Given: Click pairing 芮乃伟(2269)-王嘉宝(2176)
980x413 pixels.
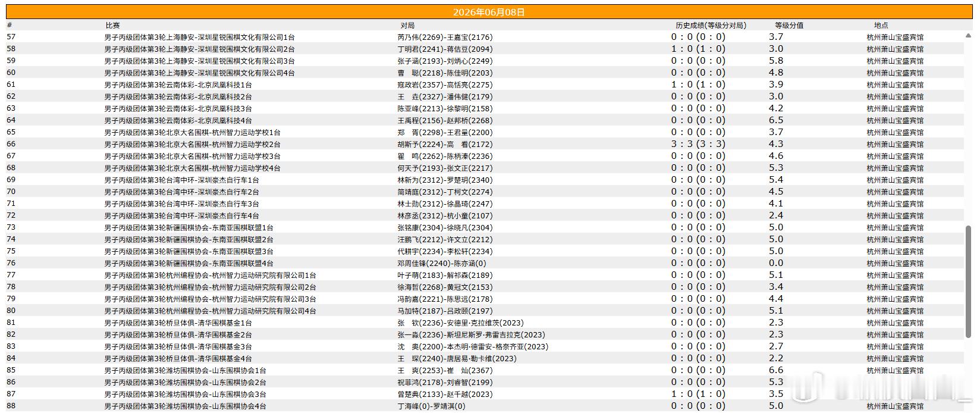Looking at the screenshot, I should 445,37.
